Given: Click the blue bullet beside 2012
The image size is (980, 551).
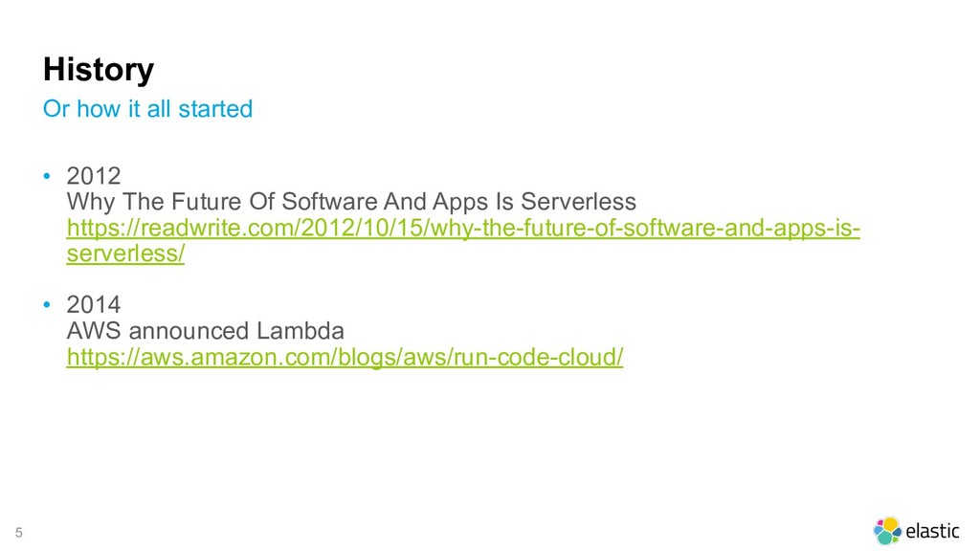Looking at the screenshot, I should tap(47, 176).
